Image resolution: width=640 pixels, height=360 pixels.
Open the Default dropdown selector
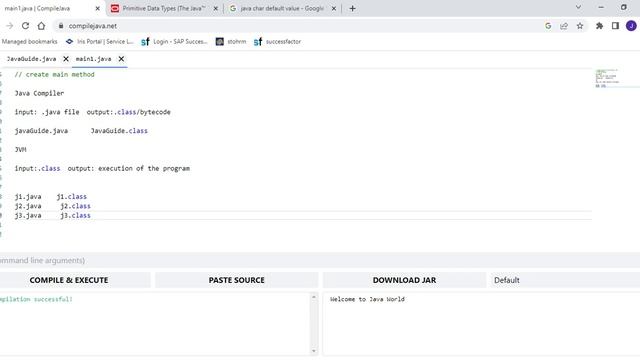[565, 280]
